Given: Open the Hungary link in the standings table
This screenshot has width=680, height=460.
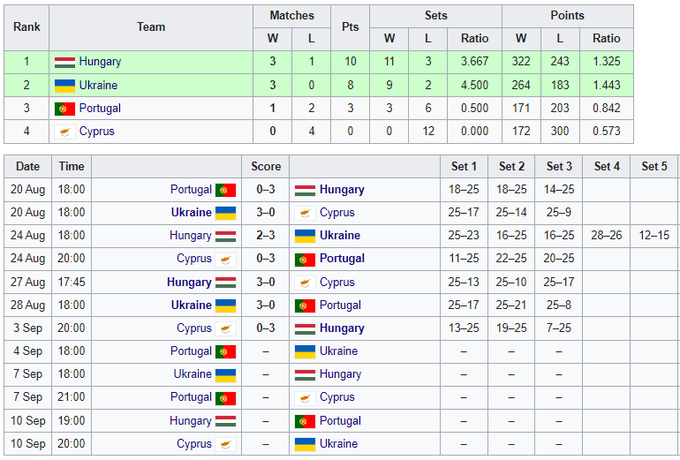Looking at the screenshot, I should click(x=100, y=62).
